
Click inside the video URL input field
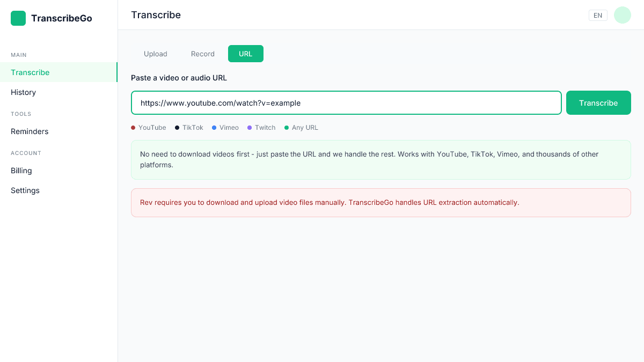coord(346,102)
